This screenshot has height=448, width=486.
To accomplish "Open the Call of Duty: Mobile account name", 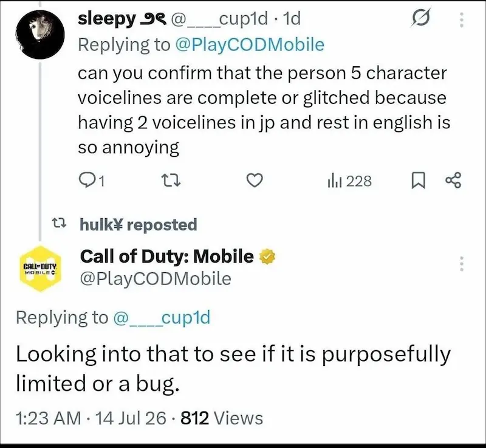I will (166, 257).
